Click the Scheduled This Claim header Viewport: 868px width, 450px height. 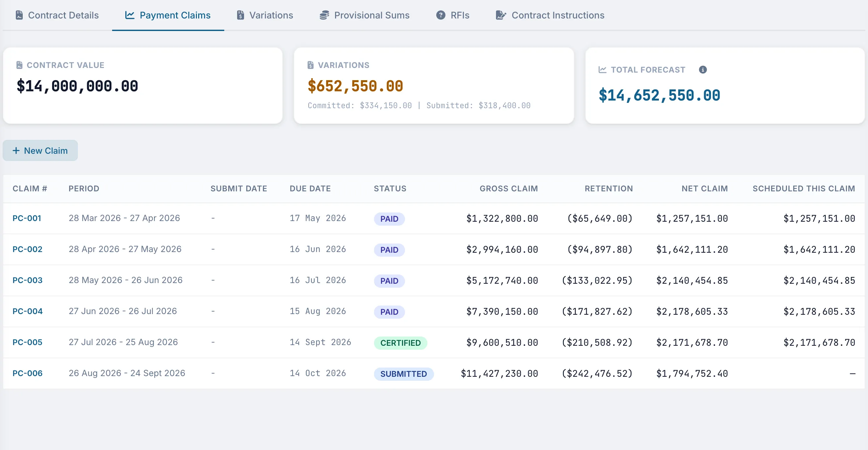click(804, 188)
